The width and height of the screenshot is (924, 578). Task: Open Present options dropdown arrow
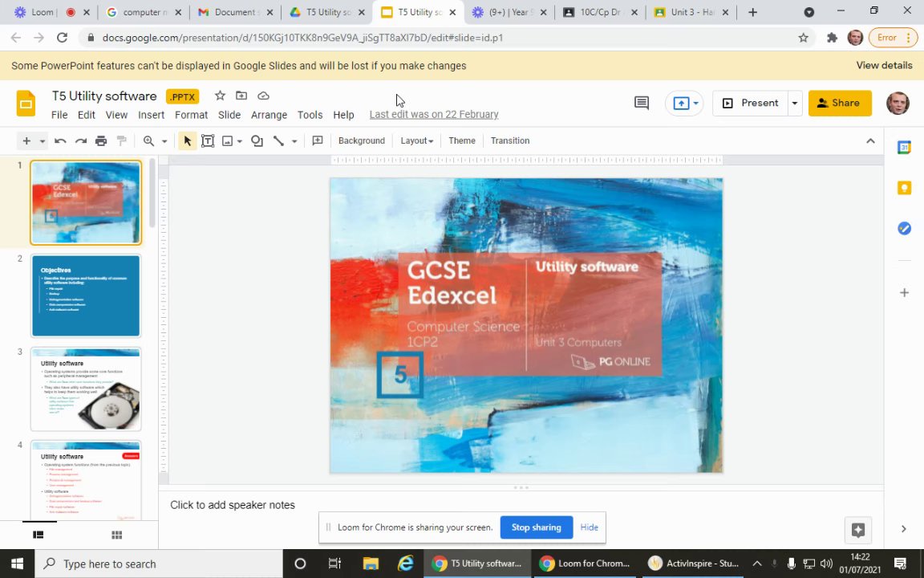[794, 104]
